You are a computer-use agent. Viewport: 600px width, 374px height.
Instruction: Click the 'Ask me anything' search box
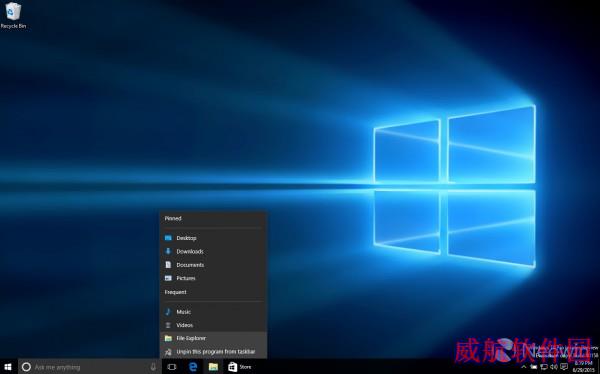click(90, 367)
